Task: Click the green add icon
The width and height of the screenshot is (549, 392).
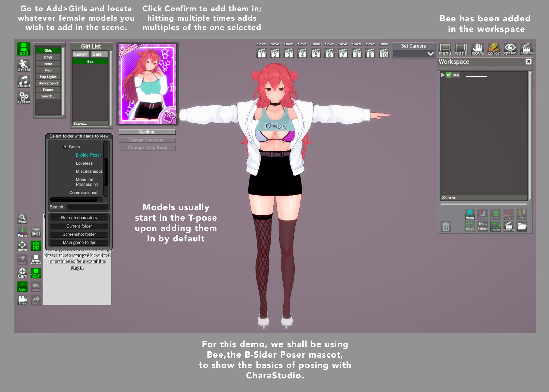Action: tap(24, 49)
